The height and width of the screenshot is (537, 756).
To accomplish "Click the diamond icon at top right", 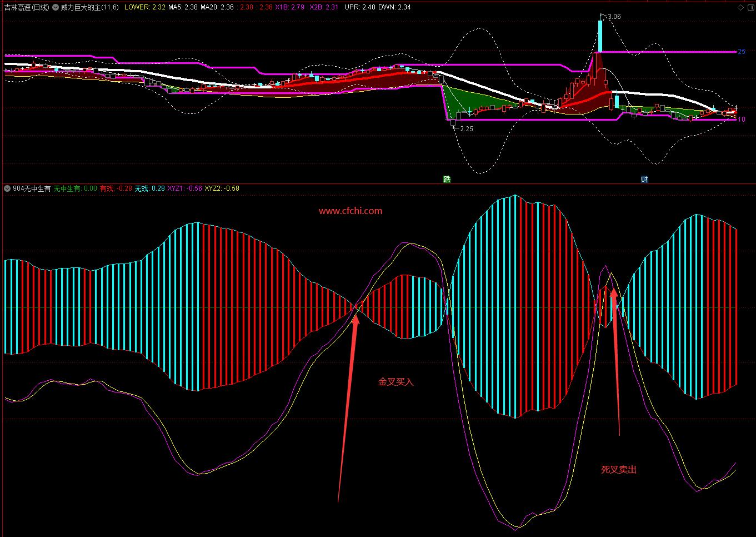I will [x=739, y=7].
